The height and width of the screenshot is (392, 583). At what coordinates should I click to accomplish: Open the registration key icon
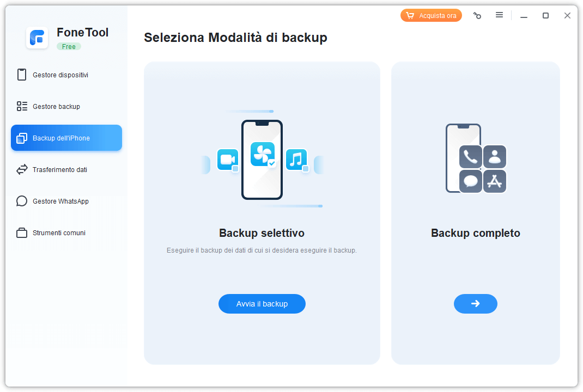coord(477,16)
